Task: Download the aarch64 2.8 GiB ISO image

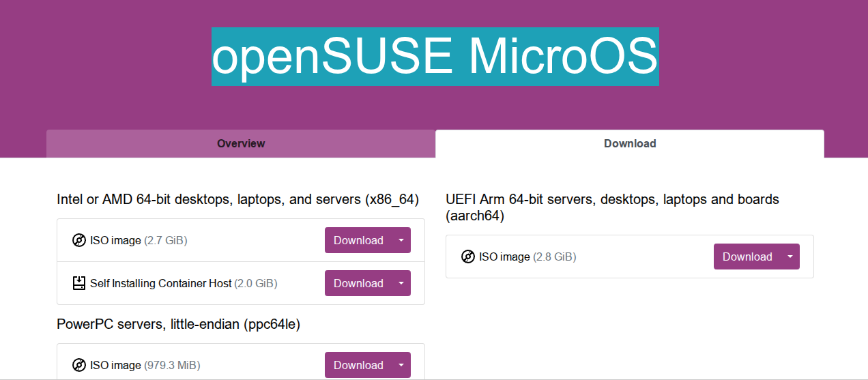Action: 747,257
